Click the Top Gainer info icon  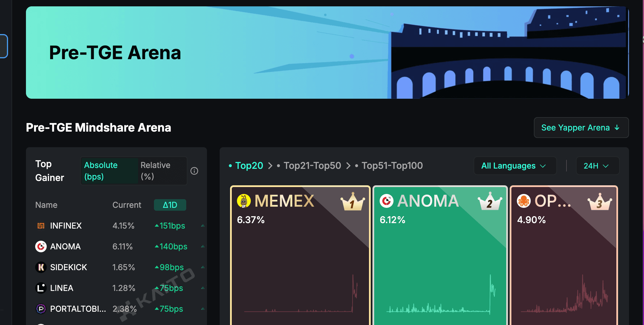[194, 171]
